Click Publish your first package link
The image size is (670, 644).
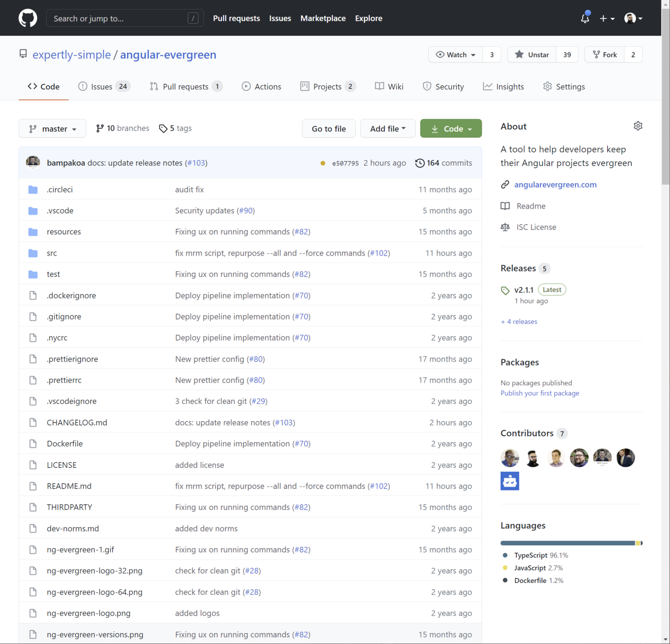540,393
